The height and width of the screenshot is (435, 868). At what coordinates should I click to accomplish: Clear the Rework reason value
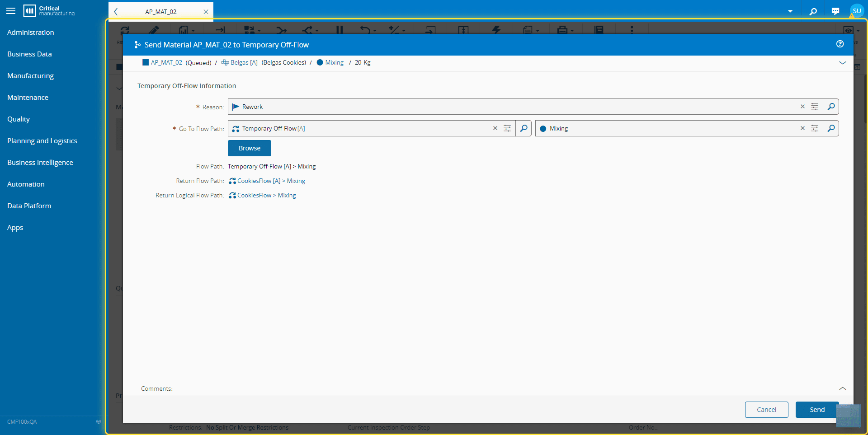[802, 107]
